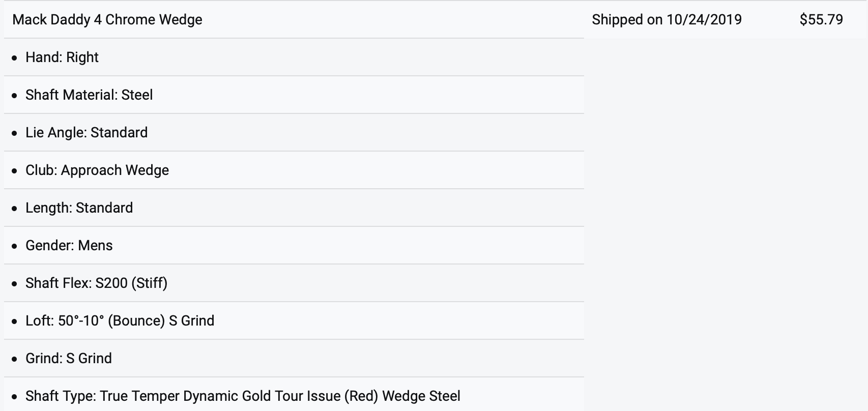Screen dimensions: 868x411
Task: Select the Loft: 50°-10° (Bounce) S Grind text
Action: (120, 321)
